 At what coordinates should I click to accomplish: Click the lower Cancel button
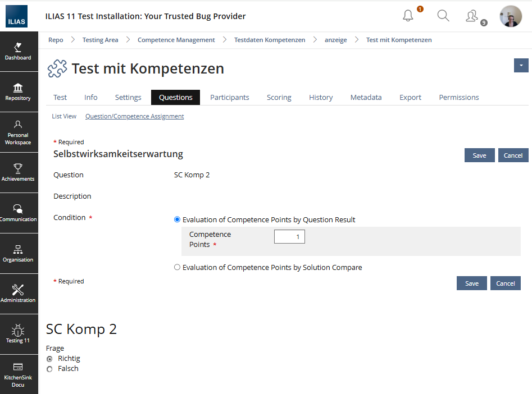[x=505, y=283]
